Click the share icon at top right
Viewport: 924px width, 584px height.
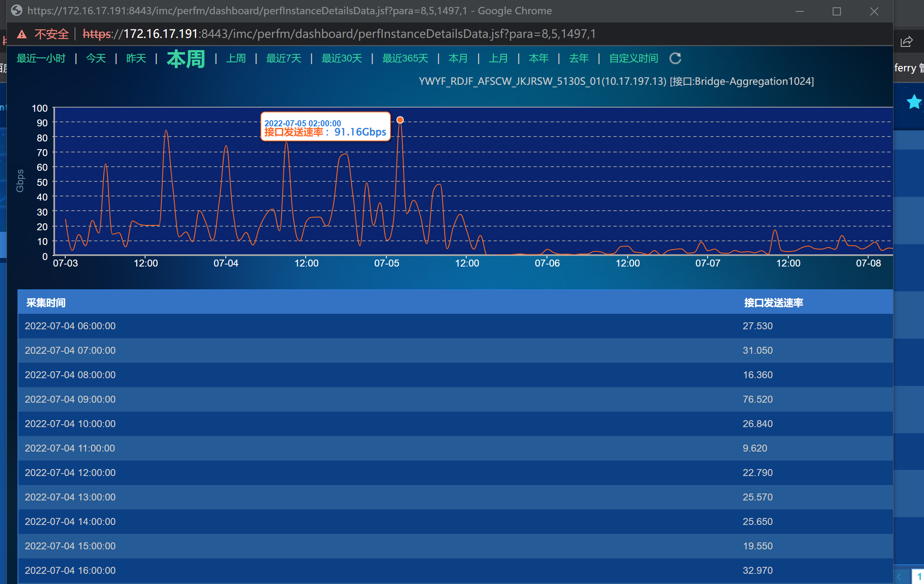906,42
